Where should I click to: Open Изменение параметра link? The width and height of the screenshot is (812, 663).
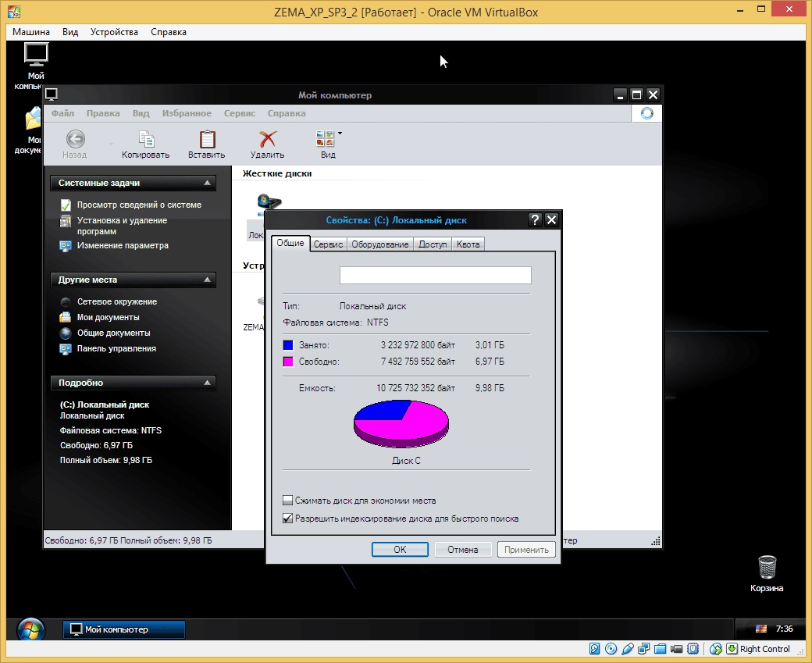123,245
